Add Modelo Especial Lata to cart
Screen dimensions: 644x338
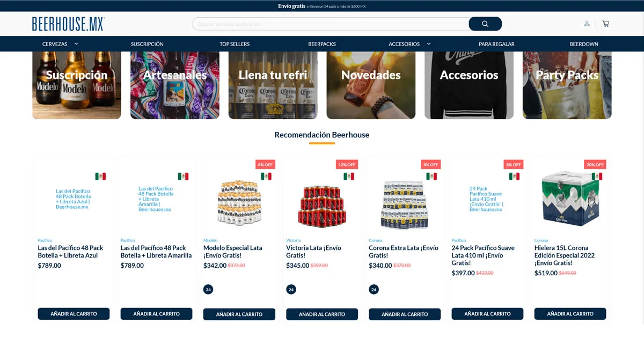(x=239, y=314)
